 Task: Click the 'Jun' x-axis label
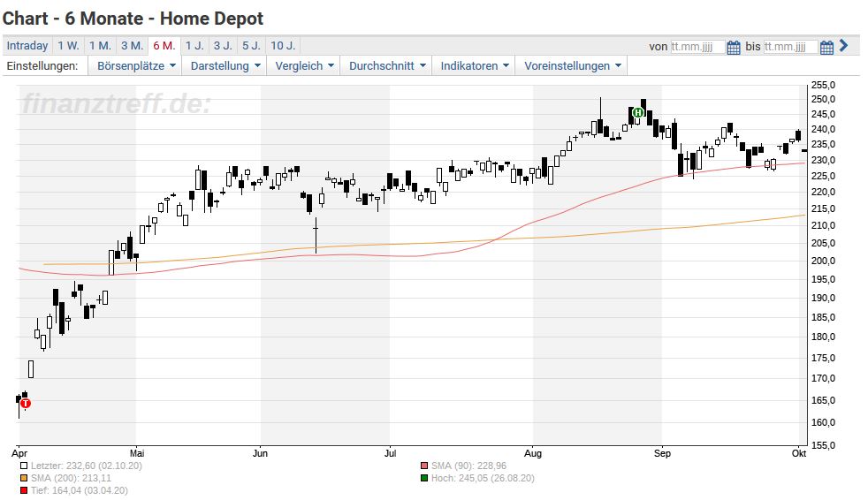[260, 453]
